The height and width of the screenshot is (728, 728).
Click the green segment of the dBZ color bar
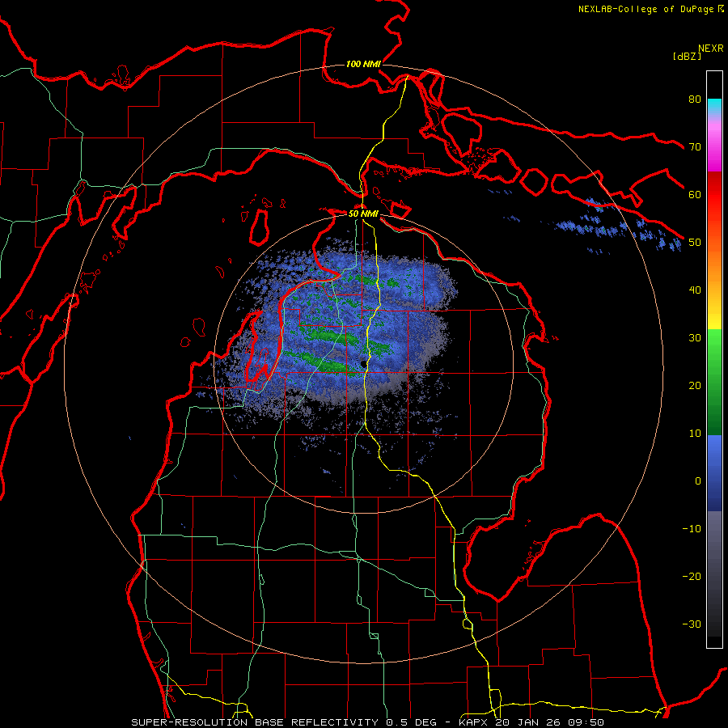714,382
